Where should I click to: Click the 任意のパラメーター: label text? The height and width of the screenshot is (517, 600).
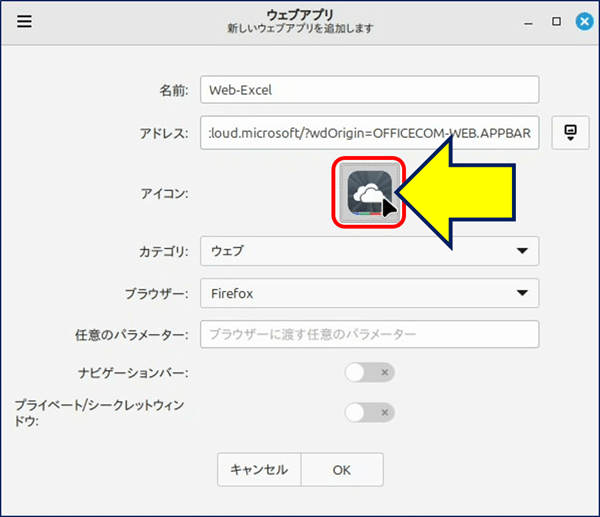point(132,335)
